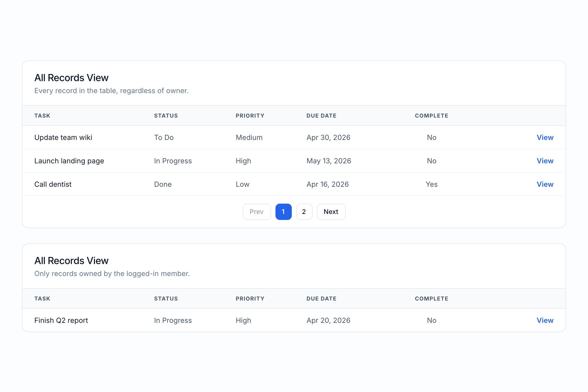Click the Launch landing page task name

[69, 161]
